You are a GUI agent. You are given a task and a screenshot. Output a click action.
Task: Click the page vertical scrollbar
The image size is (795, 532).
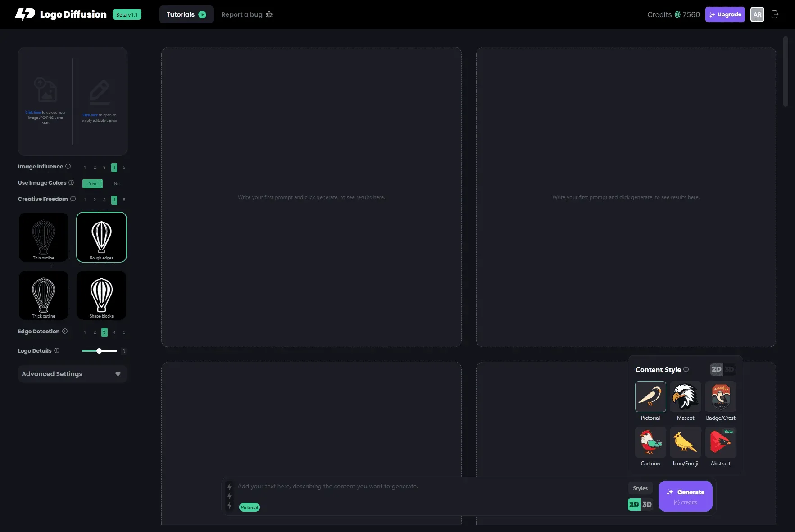[786, 71]
